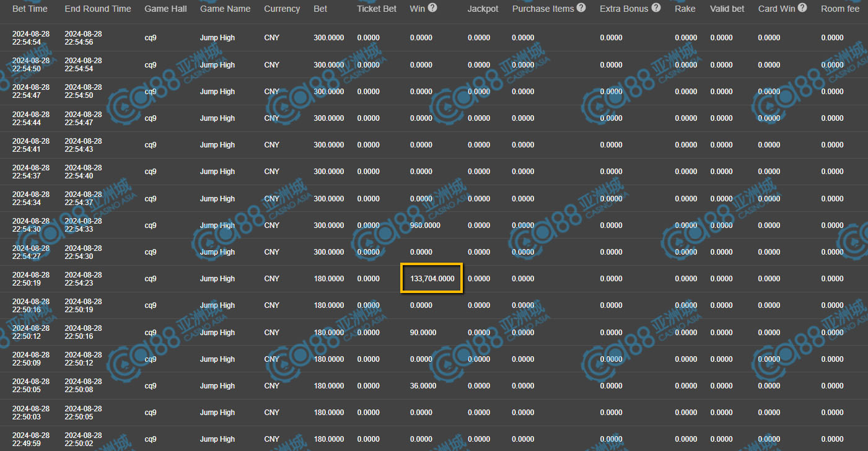868x451 pixels.
Task: Click Bet Time cell 2024-08-28 22:50:12
Action: click(x=31, y=332)
